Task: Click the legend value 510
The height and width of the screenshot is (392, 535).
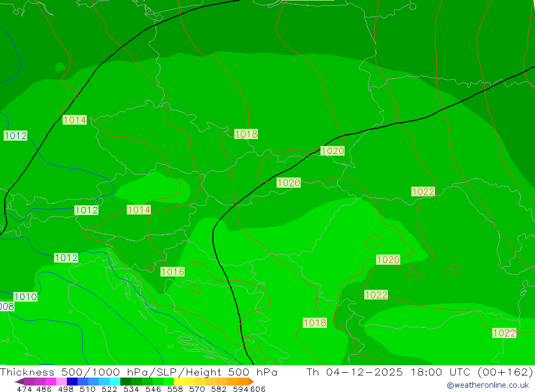Action: pyautogui.click(x=88, y=389)
